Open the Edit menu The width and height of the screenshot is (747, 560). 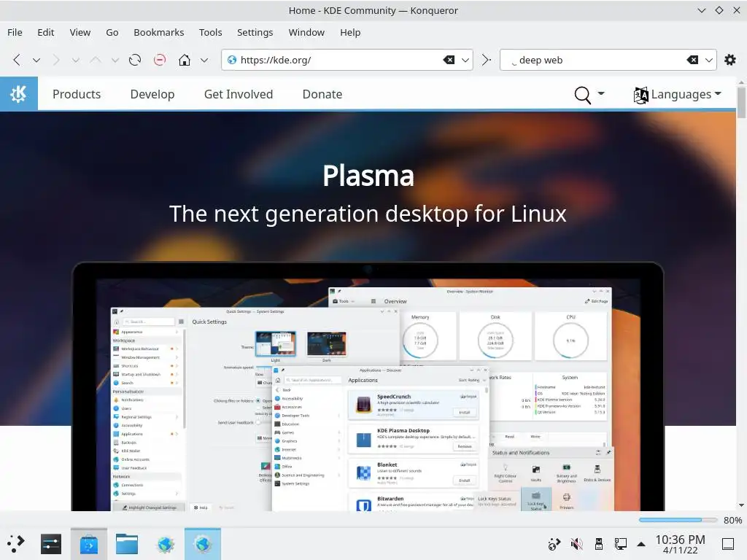pyautogui.click(x=46, y=32)
